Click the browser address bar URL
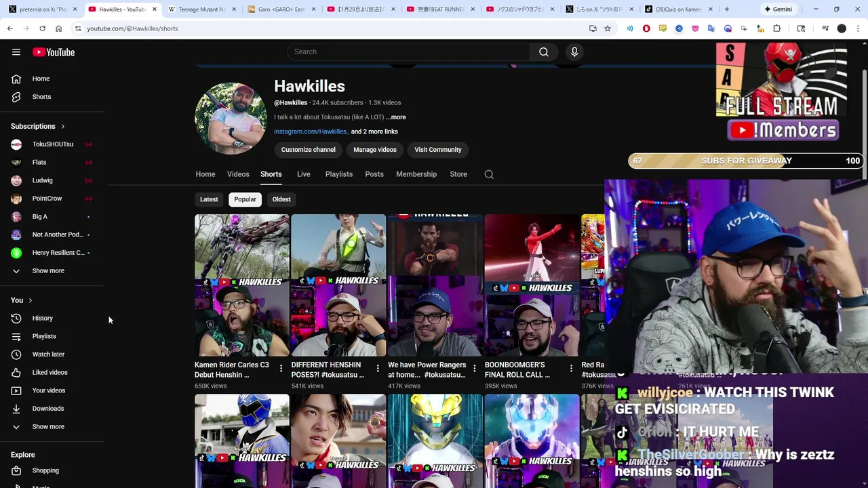Screen dimensions: 868x488 click(132, 28)
